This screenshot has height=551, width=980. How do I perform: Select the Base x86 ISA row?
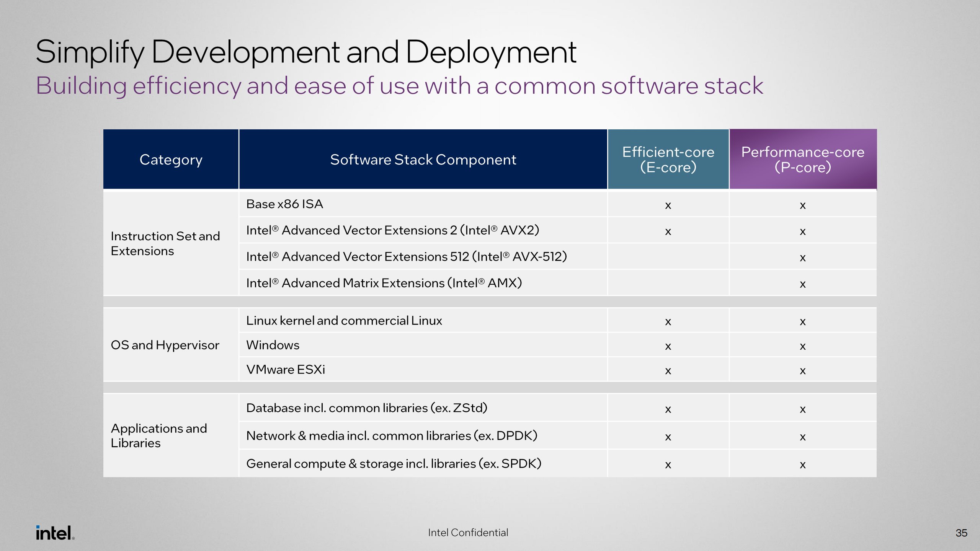pyautogui.click(x=284, y=204)
